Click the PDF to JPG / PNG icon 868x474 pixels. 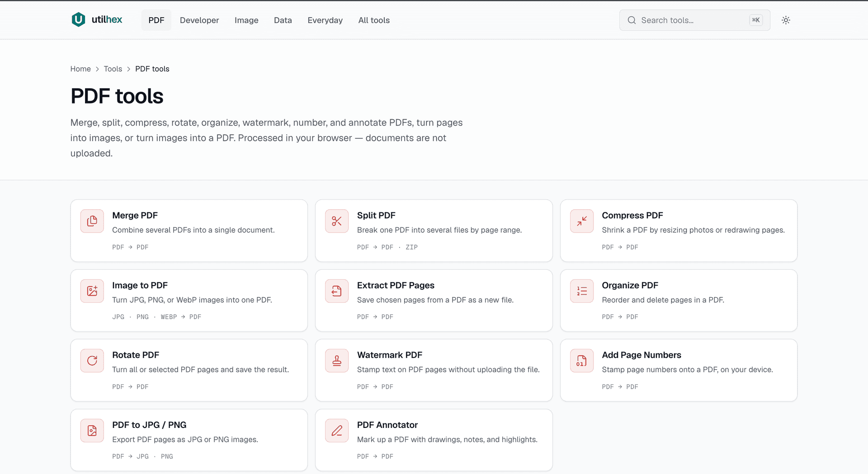click(x=92, y=431)
